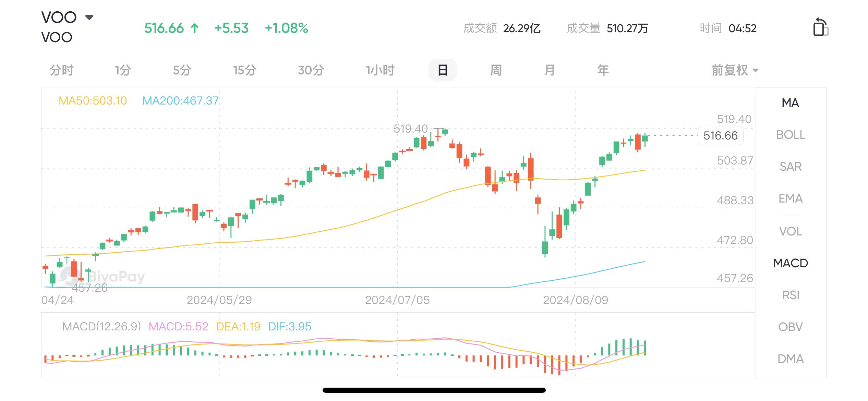
Task: Click the 时间 04:52 time value
Action: pyautogui.click(x=728, y=28)
